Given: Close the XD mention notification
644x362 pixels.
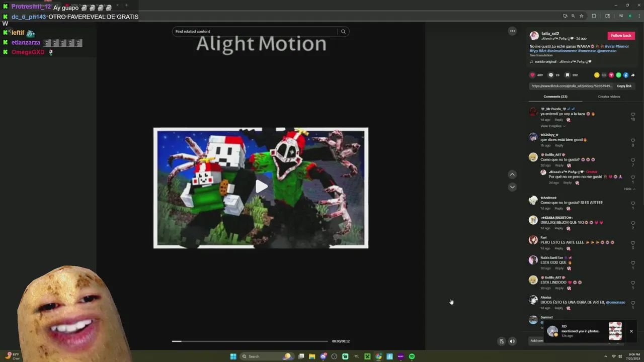Looking at the screenshot, I should [631, 331].
